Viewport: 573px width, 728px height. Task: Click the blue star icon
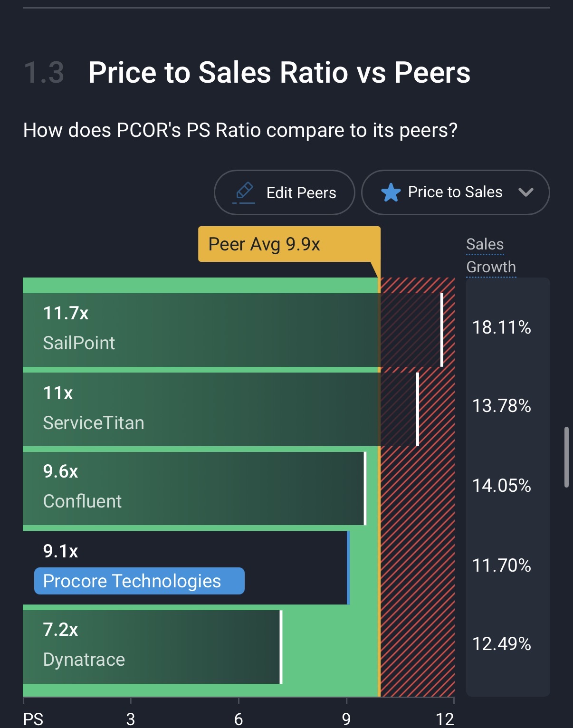[391, 192]
